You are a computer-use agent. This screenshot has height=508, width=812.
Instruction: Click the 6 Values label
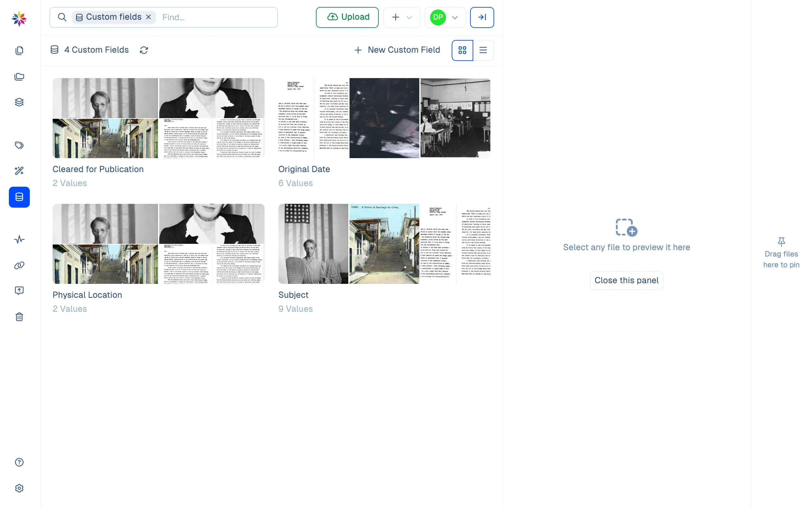point(295,183)
